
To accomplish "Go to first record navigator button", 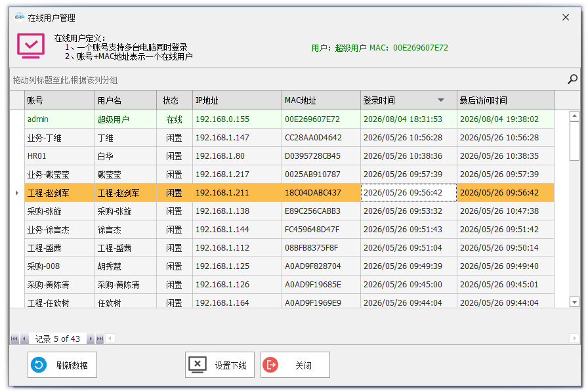I will 14,339.
